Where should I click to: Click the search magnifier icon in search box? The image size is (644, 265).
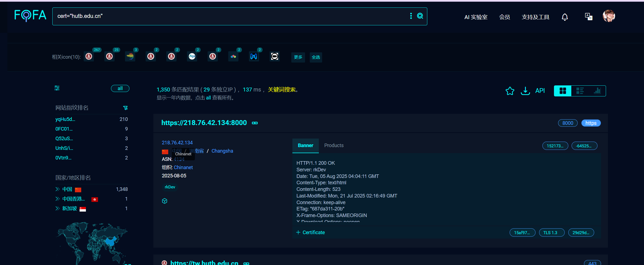[x=420, y=16]
